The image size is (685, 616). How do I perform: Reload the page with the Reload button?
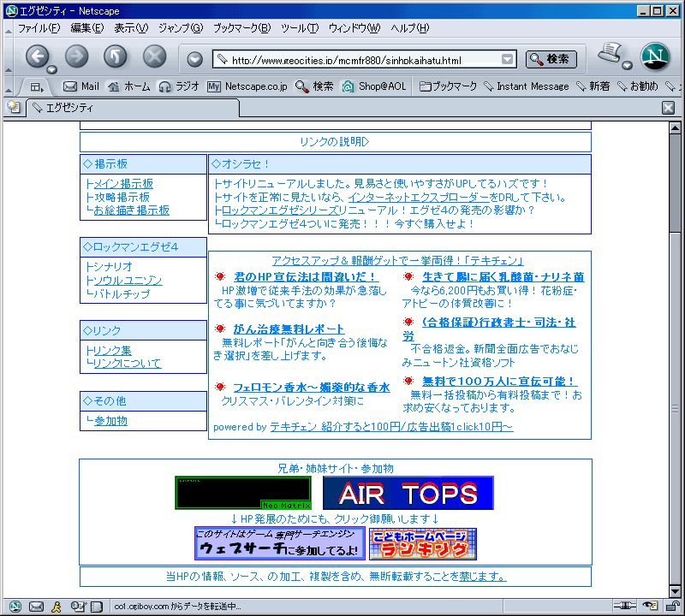(116, 56)
